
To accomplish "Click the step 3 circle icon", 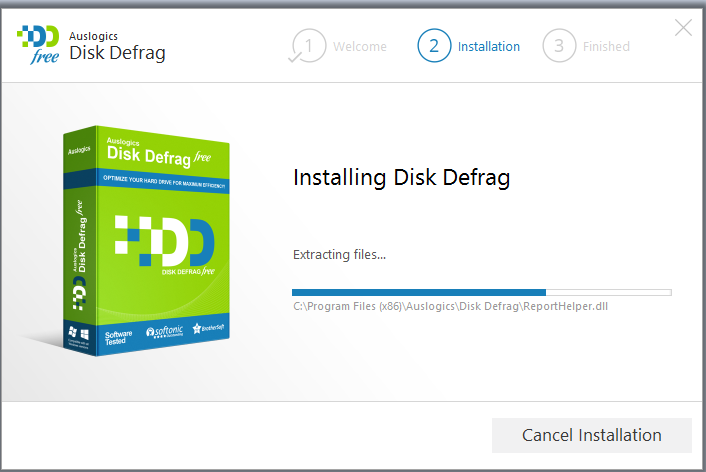I will pos(559,46).
